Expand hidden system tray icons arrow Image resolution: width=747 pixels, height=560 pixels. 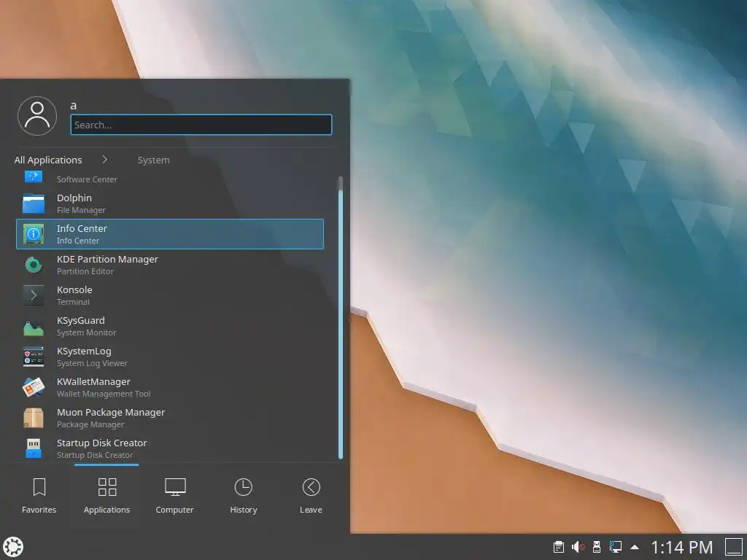pyautogui.click(x=635, y=547)
